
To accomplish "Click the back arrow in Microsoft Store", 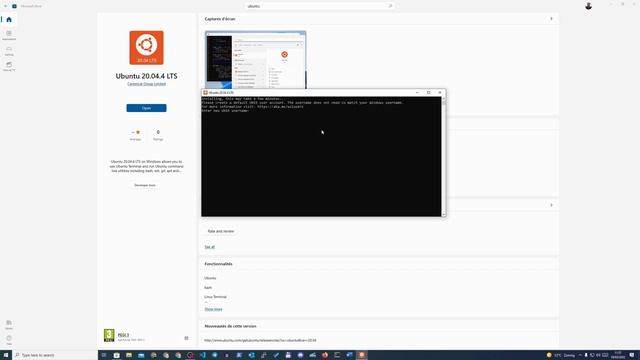I will (x=5, y=6).
